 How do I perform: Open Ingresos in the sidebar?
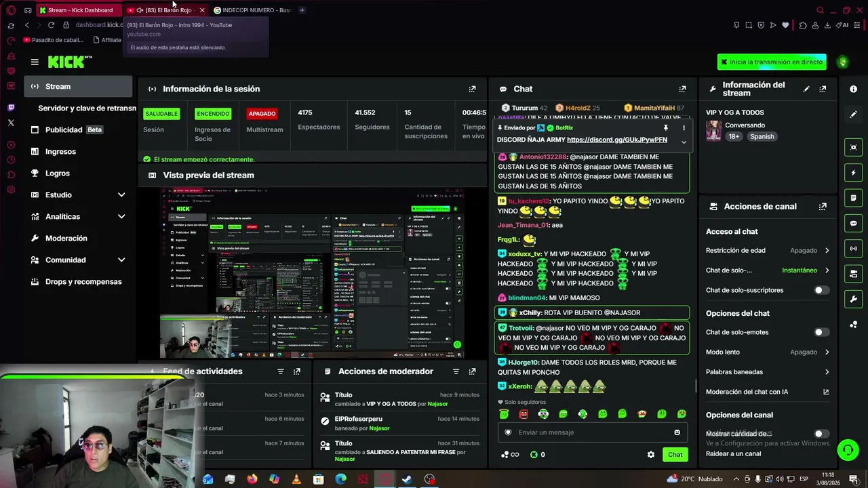(x=79, y=152)
